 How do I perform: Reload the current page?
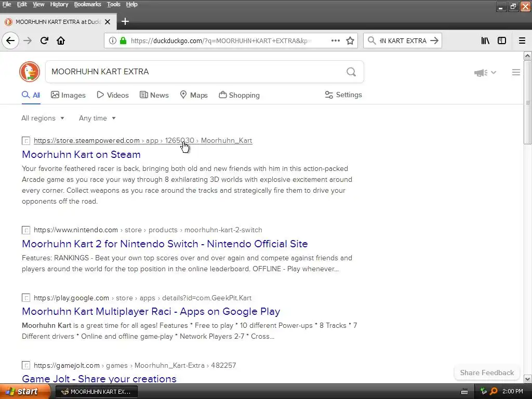[x=44, y=41]
